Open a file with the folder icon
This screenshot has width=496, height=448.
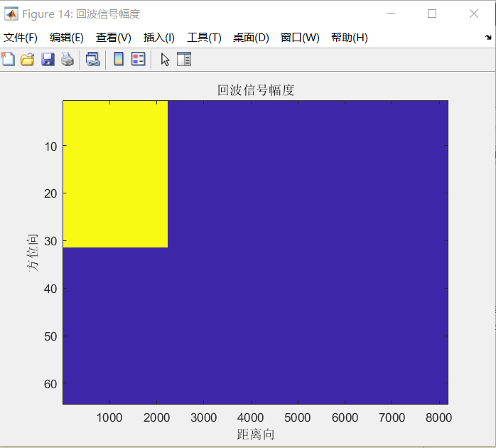point(28,59)
